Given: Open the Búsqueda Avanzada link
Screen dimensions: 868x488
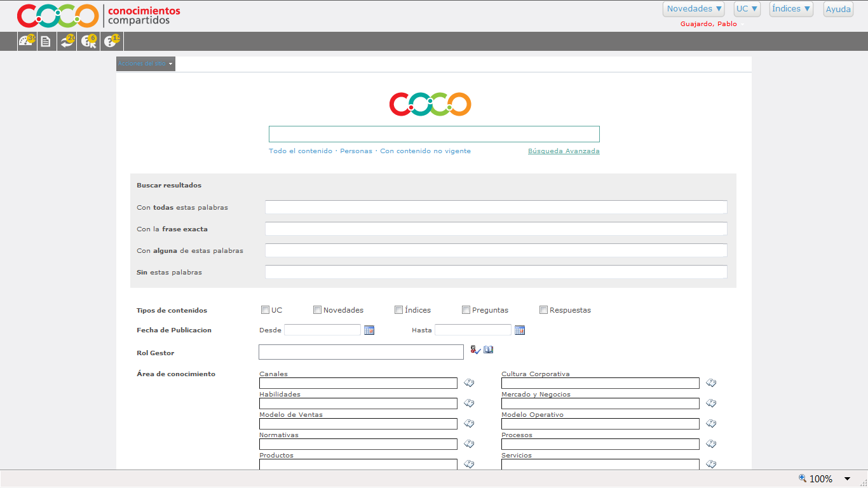Looking at the screenshot, I should tap(564, 151).
